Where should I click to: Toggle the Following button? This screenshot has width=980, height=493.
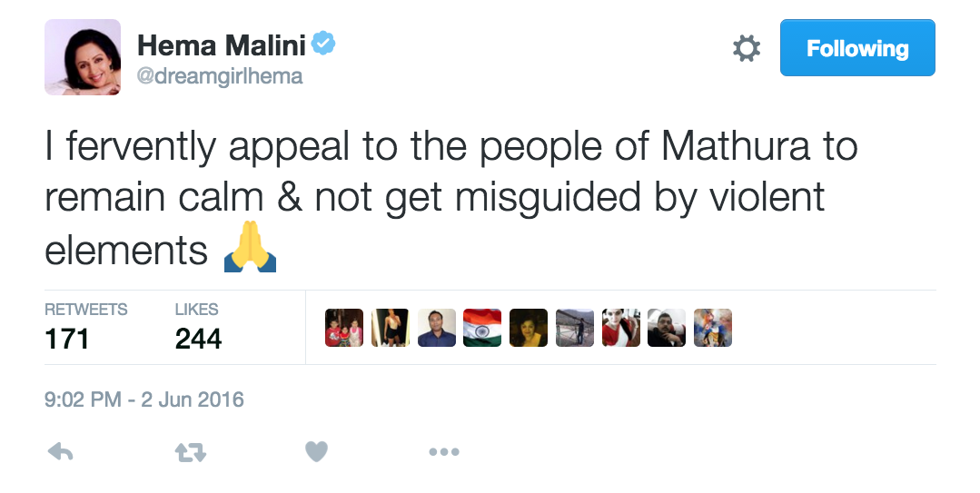click(x=856, y=49)
